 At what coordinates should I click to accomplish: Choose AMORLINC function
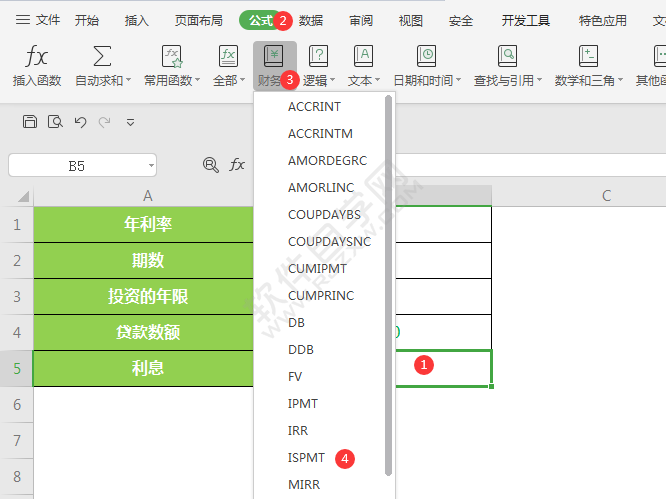coord(321,188)
